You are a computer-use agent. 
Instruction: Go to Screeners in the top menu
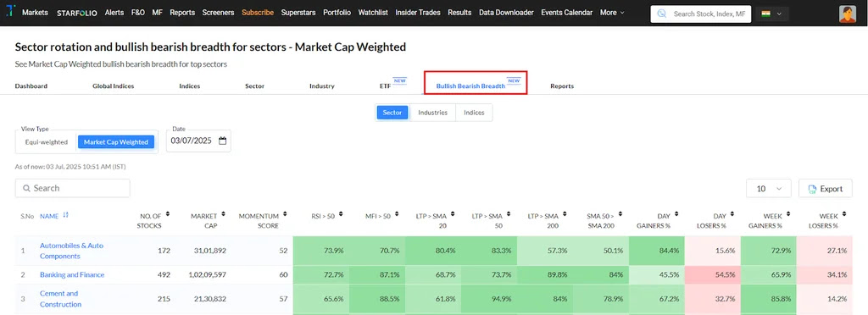pyautogui.click(x=218, y=12)
